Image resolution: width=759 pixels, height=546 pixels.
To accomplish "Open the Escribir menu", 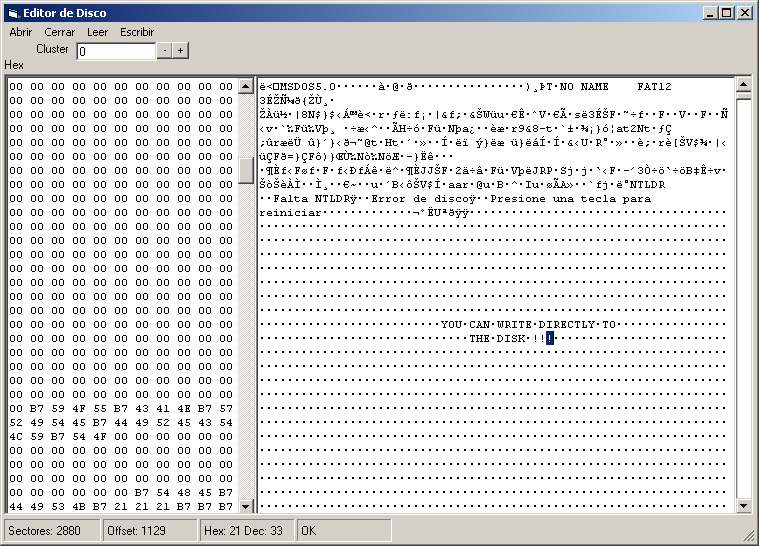I will 137,32.
